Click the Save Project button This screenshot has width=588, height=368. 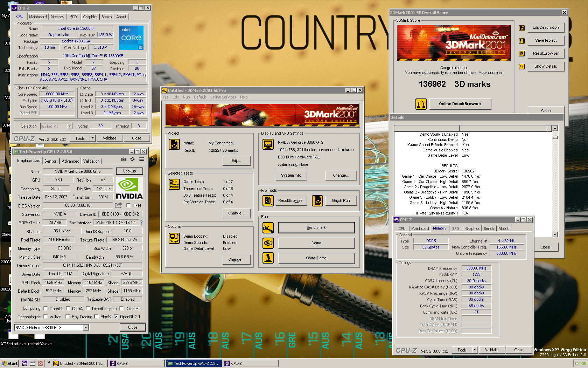pyautogui.click(x=546, y=41)
